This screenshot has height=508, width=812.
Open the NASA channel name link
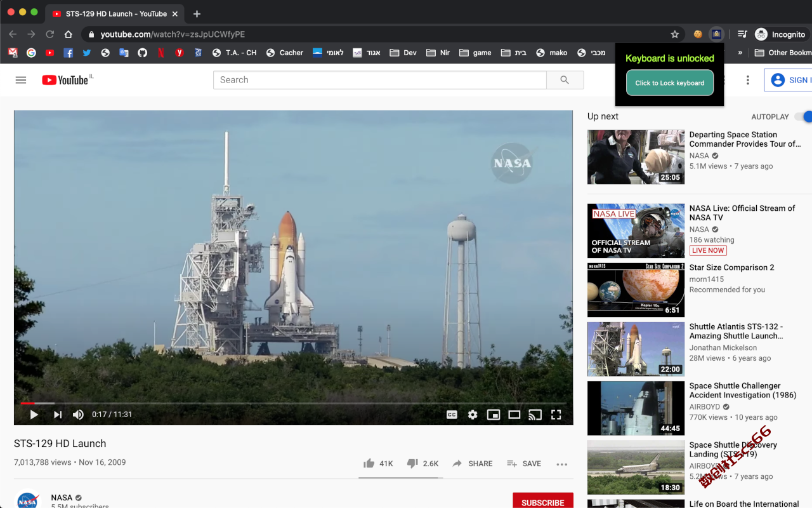pyautogui.click(x=62, y=498)
